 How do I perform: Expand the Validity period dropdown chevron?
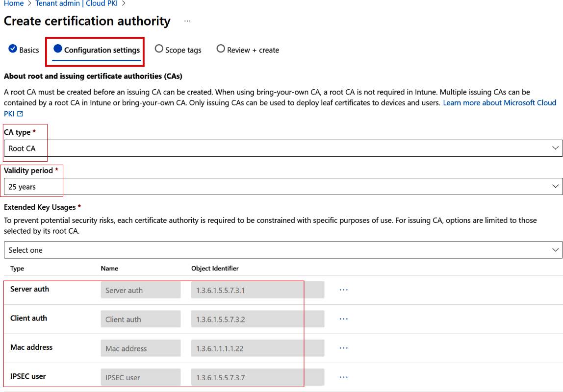coord(555,187)
